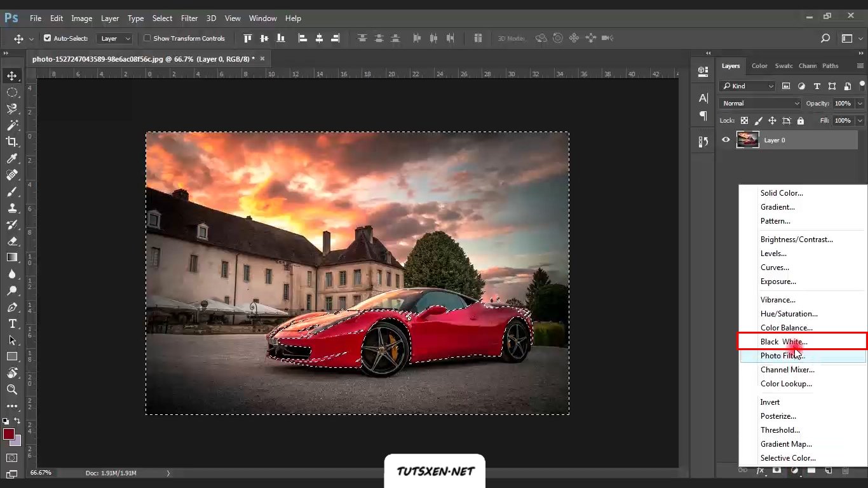Choose Curves from adjustment menu
Viewport: 868px width, 488px height.
[775, 268]
